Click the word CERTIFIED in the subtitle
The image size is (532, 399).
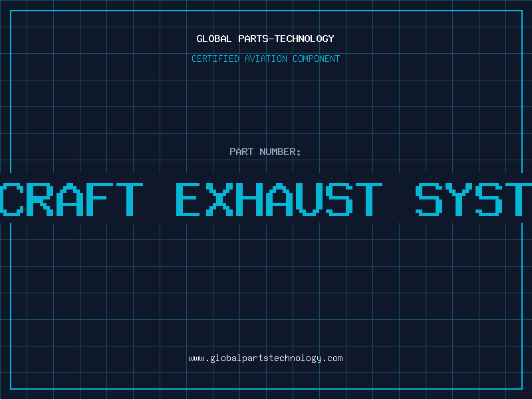[215, 59]
